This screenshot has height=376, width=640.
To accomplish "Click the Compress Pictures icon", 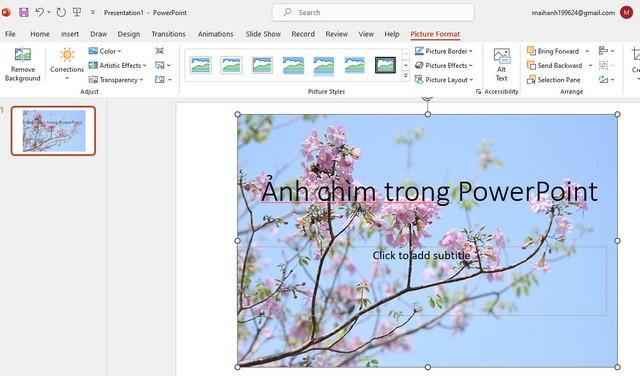I will coord(160,51).
